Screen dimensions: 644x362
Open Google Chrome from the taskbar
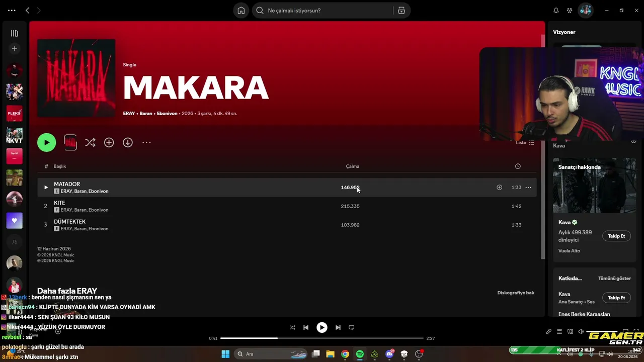click(x=345, y=354)
